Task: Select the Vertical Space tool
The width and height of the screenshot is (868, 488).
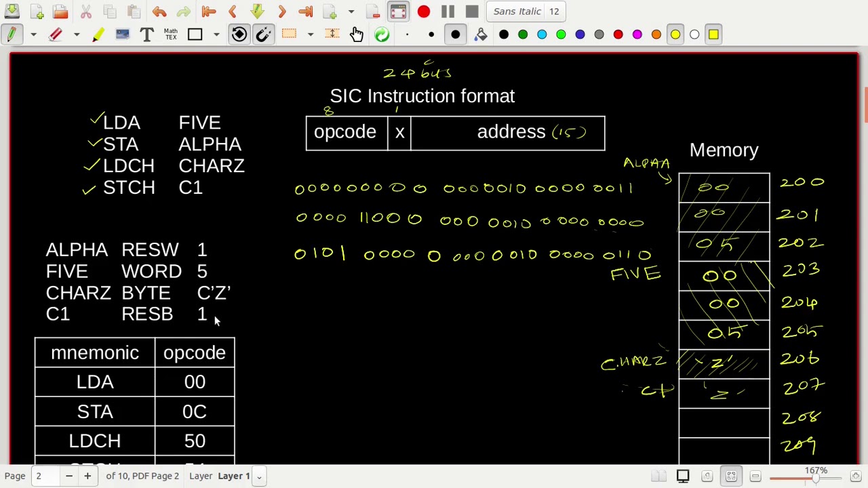Action: (x=332, y=35)
